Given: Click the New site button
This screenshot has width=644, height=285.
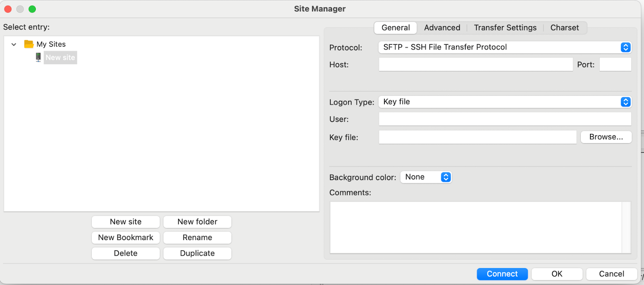Looking at the screenshot, I should 126,222.
